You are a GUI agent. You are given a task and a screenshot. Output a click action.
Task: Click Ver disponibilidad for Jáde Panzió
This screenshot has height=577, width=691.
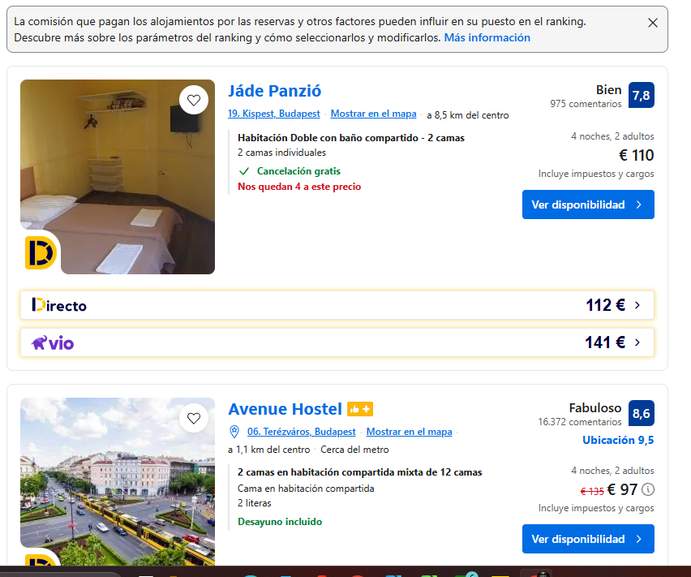click(588, 205)
